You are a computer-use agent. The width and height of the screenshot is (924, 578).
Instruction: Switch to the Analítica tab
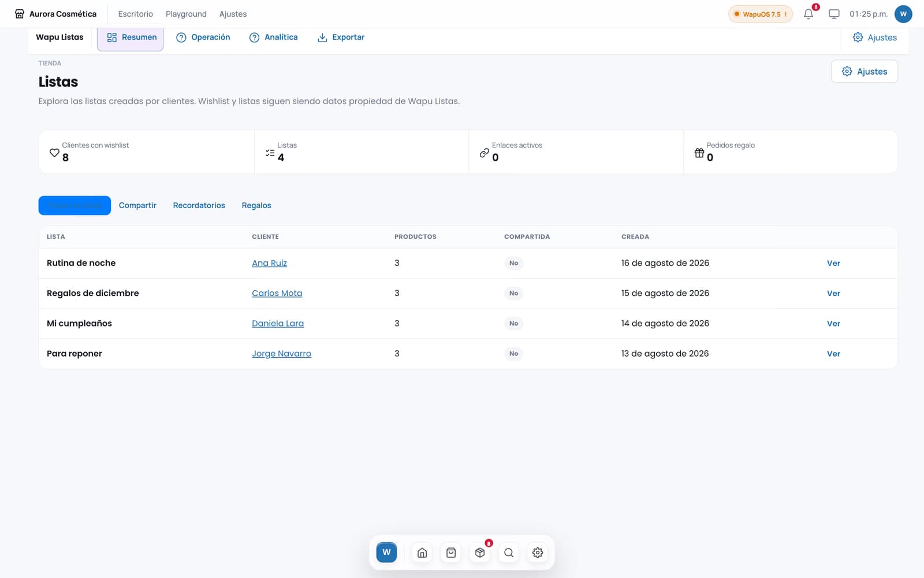(x=274, y=37)
